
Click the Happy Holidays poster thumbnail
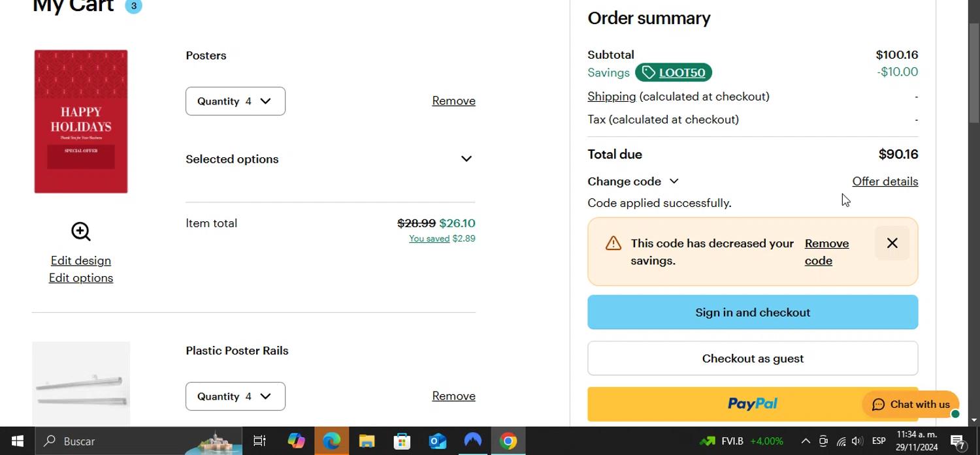[81, 121]
